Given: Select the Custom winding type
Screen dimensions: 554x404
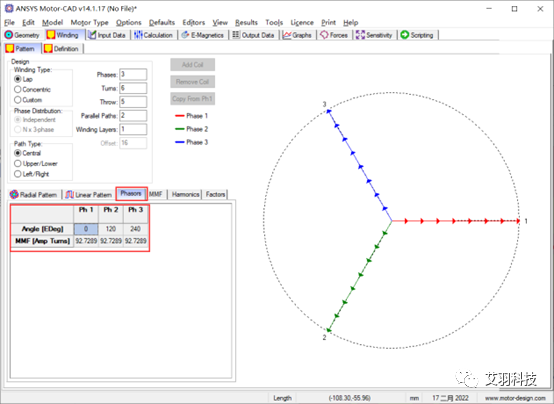Looking at the screenshot, I should (x=28, y=100).
